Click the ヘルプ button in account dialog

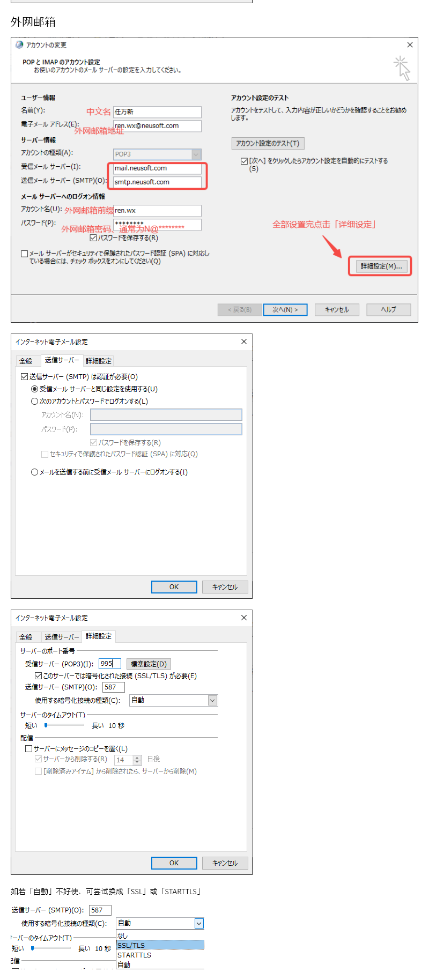388,310
